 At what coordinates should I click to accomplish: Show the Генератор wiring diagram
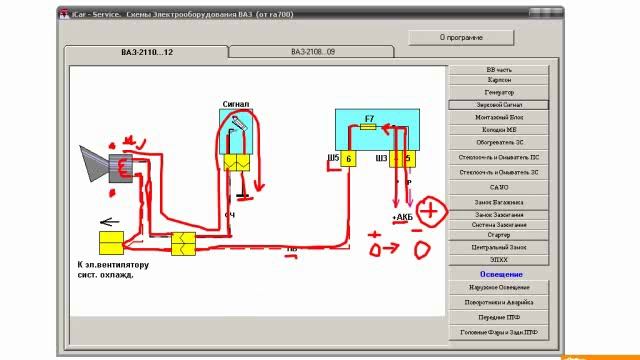click(499, 92)
